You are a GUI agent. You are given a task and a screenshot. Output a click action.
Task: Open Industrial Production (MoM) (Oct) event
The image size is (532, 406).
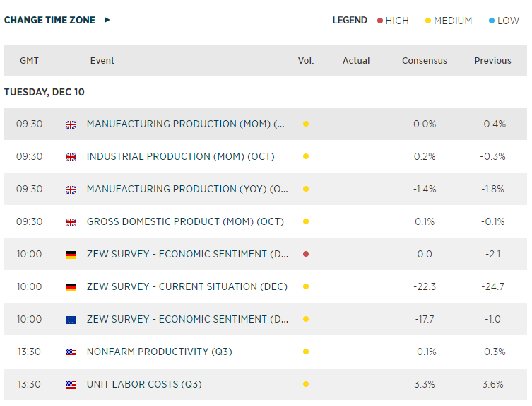click(180, 156)
